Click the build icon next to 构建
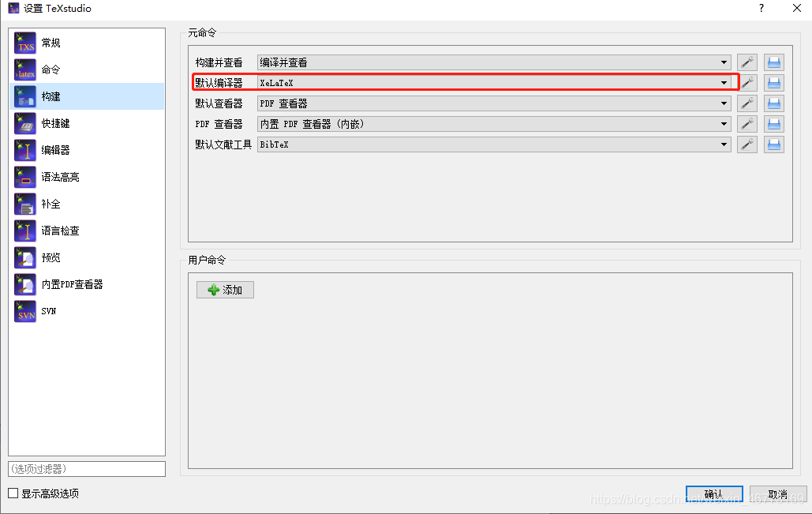This screenshot has height=514, width=812. [x=25, y=97]
